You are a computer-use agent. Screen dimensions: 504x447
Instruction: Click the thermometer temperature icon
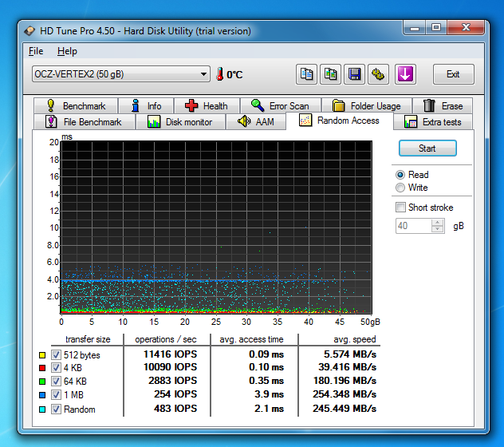point(219,74)
